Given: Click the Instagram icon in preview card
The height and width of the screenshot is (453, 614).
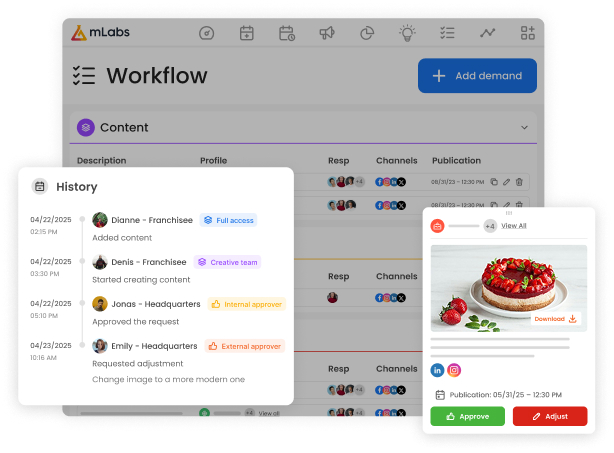Looking at the screenshot, I should (454, 370).
